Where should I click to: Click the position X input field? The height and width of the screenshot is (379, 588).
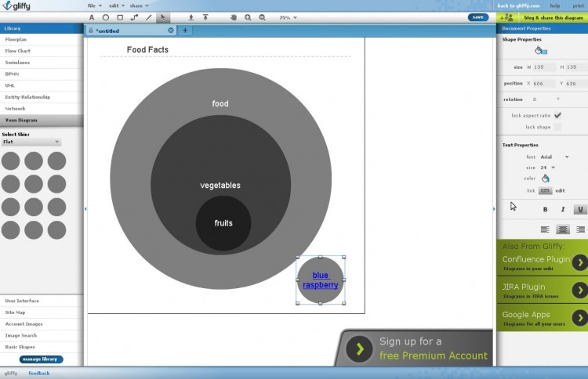click(544, 84)
